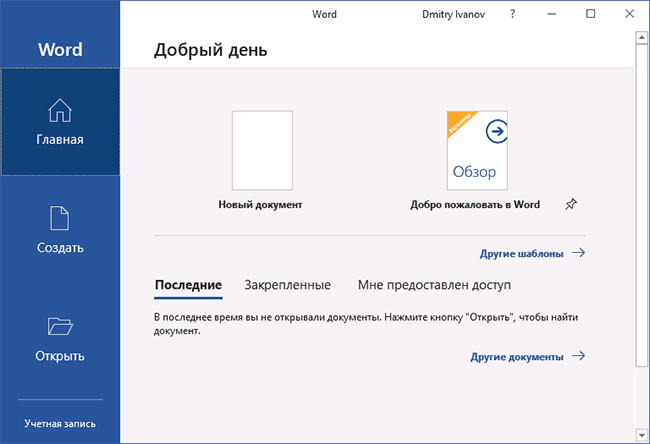650x444 pixels.
Task: Click the scrollbar down arrow
Action: pos(642,435)
